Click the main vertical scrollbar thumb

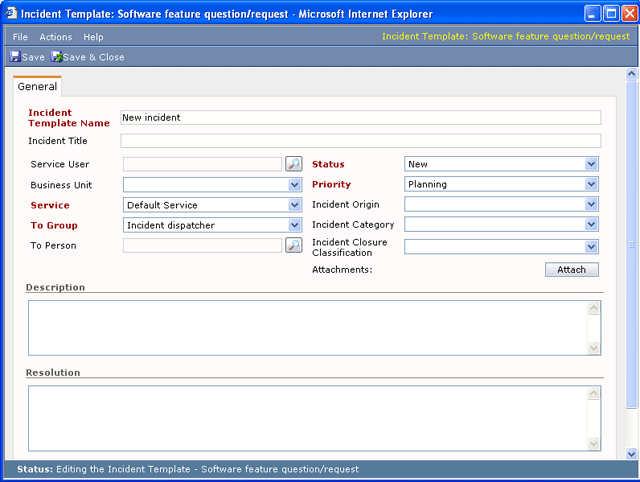[x=631, y=244]
